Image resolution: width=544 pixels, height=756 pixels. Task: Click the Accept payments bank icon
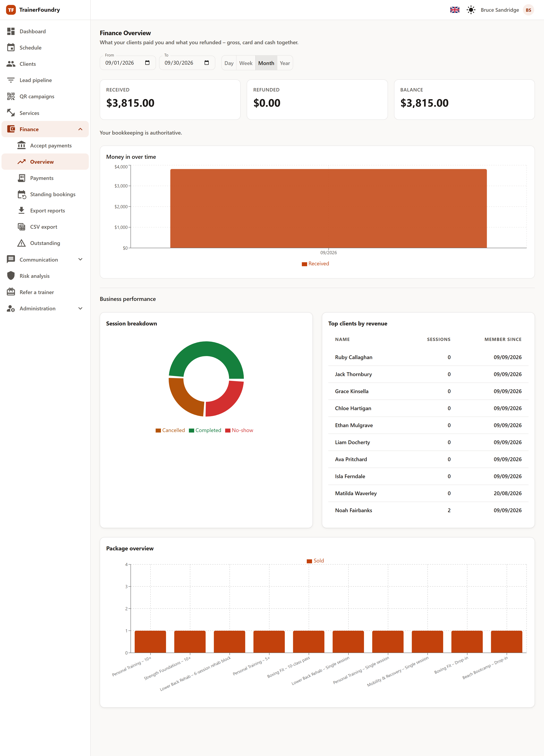tap(22, 145)
